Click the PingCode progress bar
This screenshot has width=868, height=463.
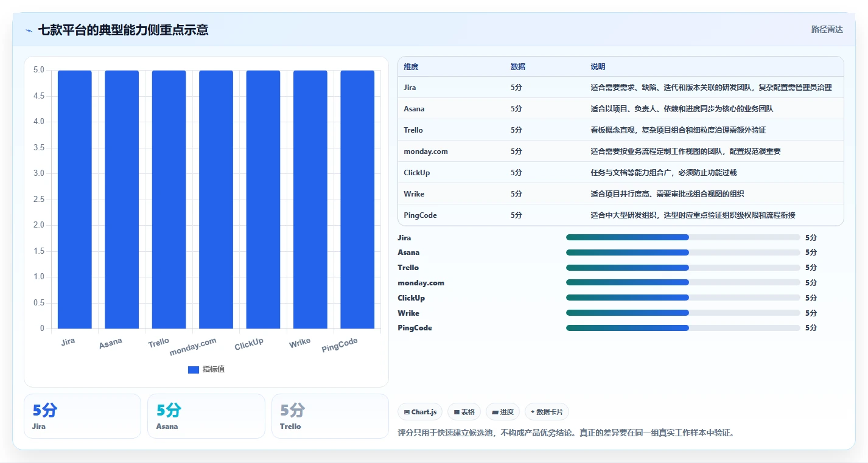pyautogui.click(x=683, y=328)
